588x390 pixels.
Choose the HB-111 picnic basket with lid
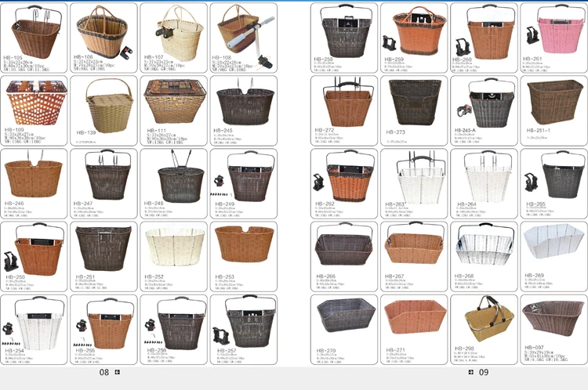coord(174,103)
